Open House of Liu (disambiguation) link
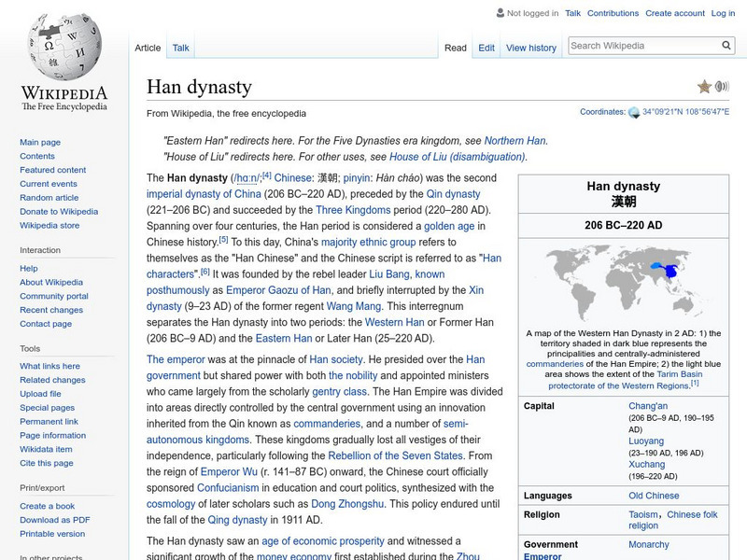 click(x=457, y=157)
